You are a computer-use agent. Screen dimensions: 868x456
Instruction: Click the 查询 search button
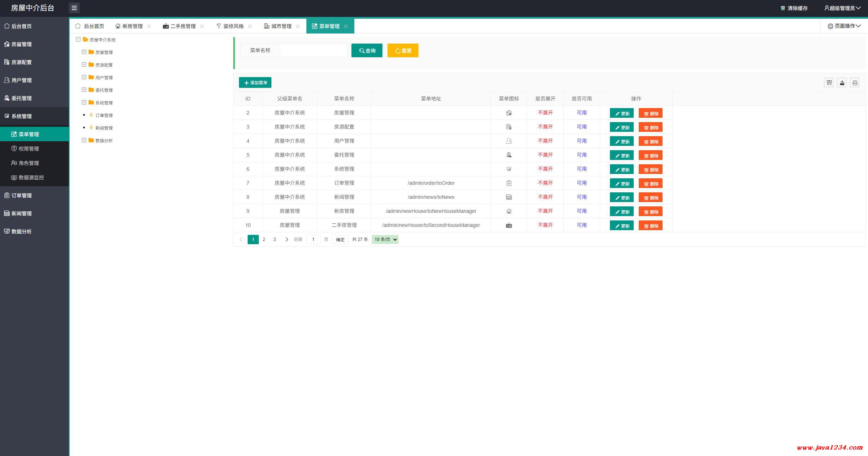[367, 50]
